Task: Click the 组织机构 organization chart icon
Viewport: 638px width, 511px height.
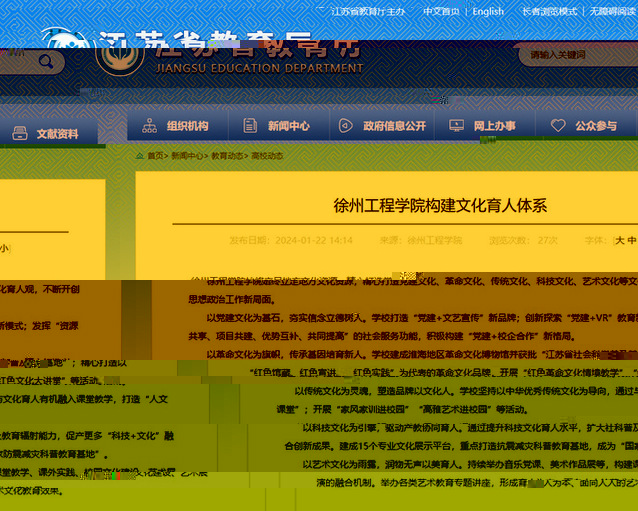Action: pyautogui.click(x=150, y=126)
